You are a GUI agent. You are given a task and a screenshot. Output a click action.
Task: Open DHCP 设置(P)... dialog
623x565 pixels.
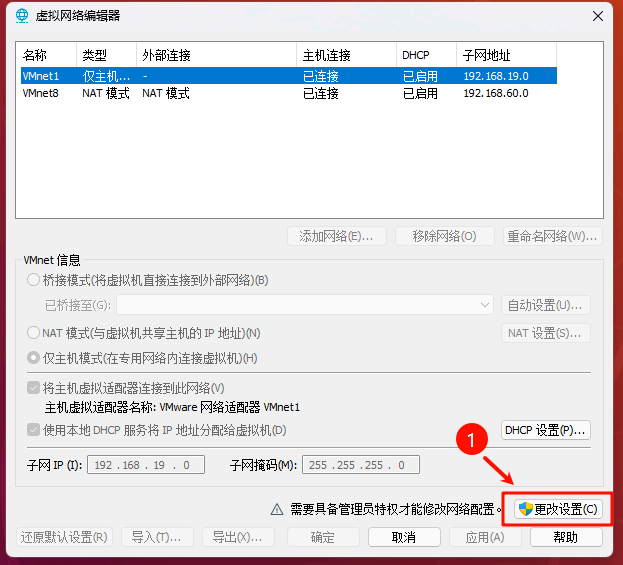[546, 430]
